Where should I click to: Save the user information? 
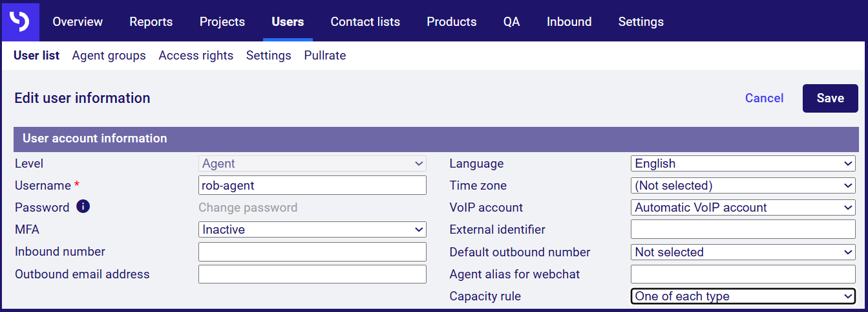tap(830, 98)
